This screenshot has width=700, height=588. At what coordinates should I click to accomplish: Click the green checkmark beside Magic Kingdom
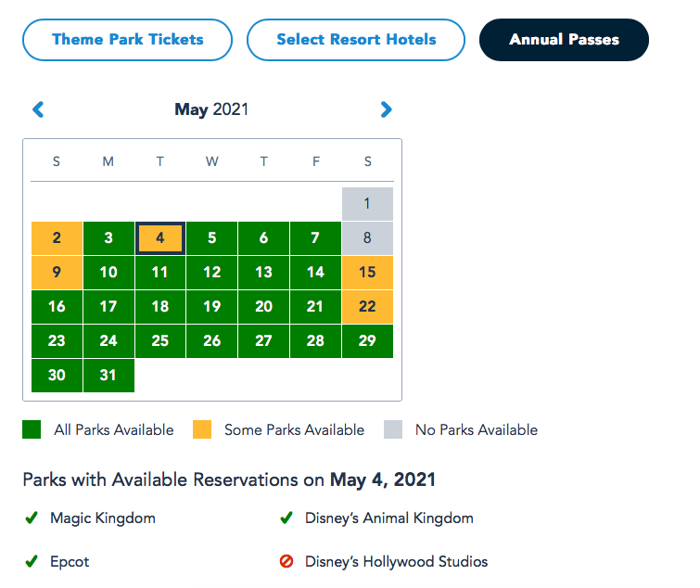[x=32, y=518]
